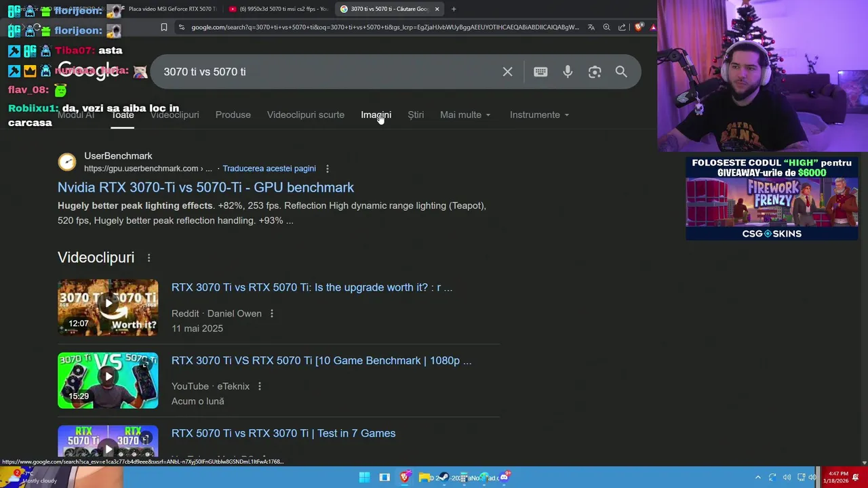Switch to the Videoclipuri scurte tab
This screenshot has height=488, width=868.
tap(306, 115)
